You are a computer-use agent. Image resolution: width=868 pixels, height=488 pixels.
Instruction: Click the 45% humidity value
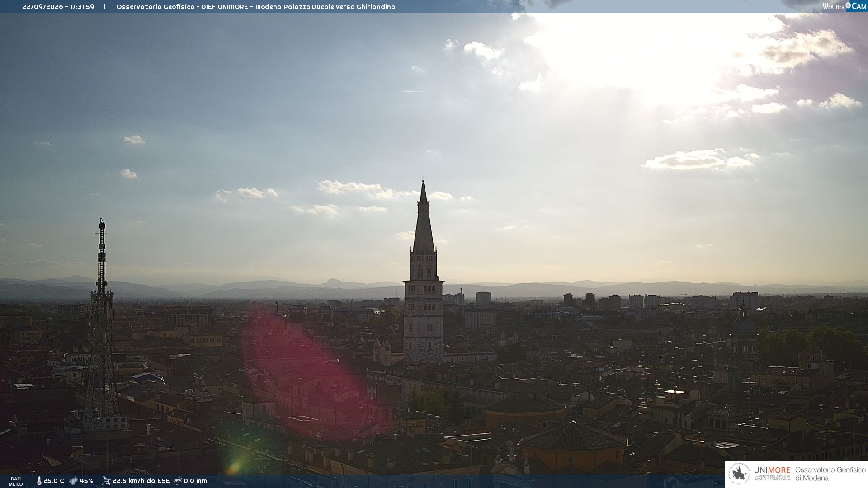pos(86,481)
